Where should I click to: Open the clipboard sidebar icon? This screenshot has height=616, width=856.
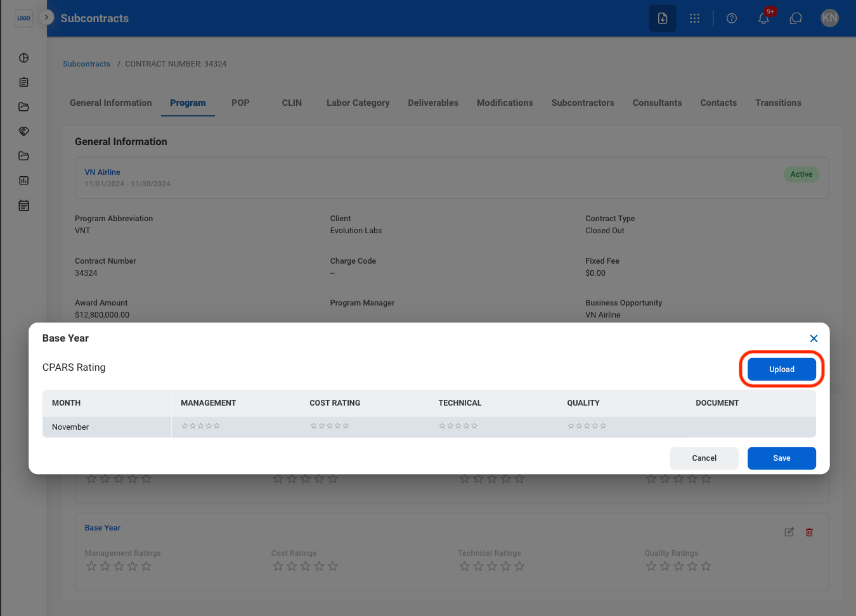pos(24,82)
